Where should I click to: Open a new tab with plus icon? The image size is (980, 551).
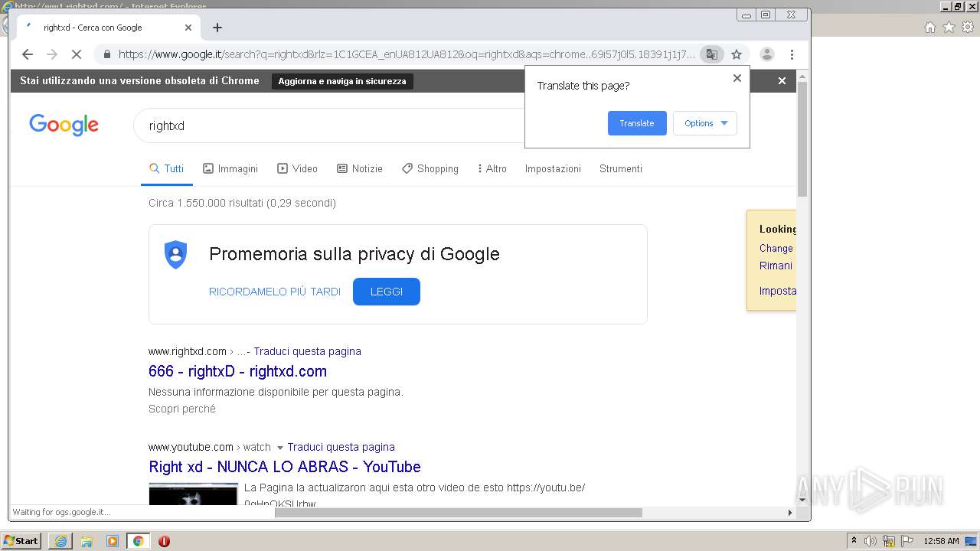coord(217,28)
